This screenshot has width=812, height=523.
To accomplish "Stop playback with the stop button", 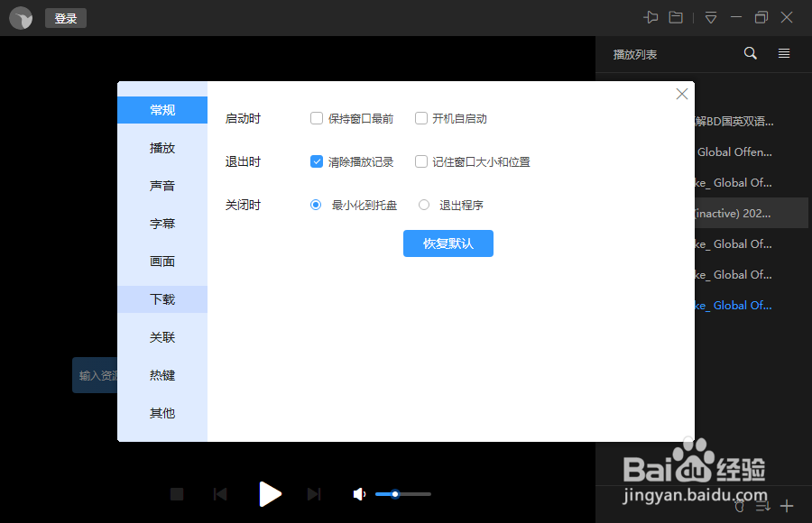I will [177, 494].
